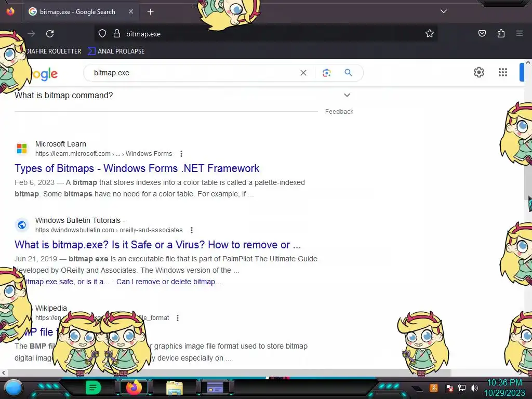Open the Firefox hamburger menu
The width and height of the screenshot is (532, 399).
pyautogui.click(x=520, y=33)
